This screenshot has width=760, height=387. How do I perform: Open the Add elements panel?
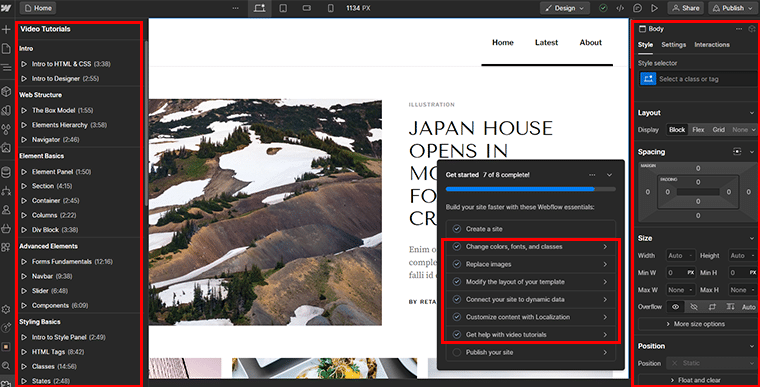point(6,30)
